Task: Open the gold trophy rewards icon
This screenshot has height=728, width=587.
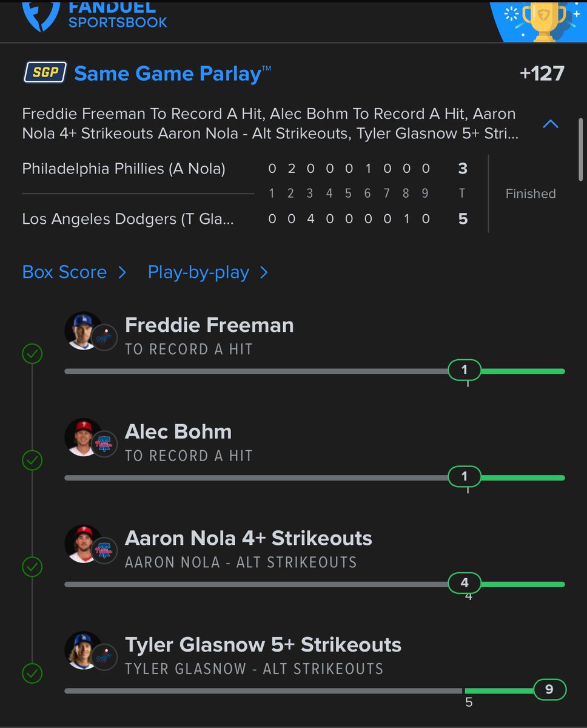Action: (544, 20)
